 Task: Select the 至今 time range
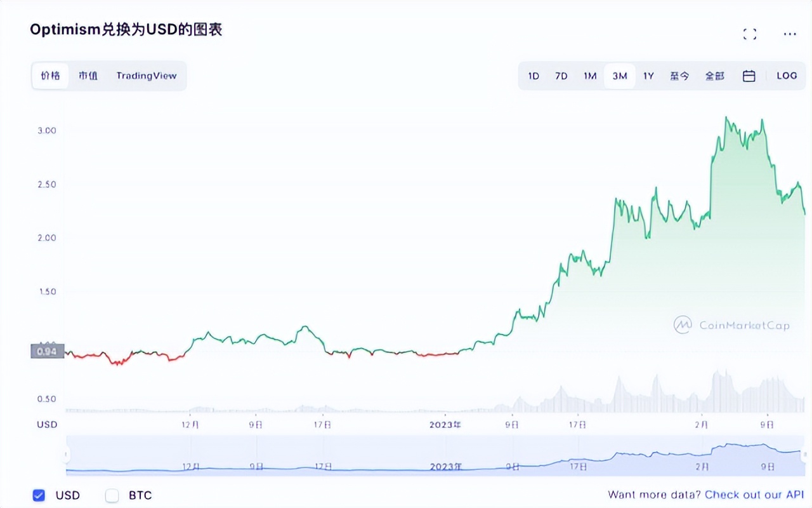point(679,76)
